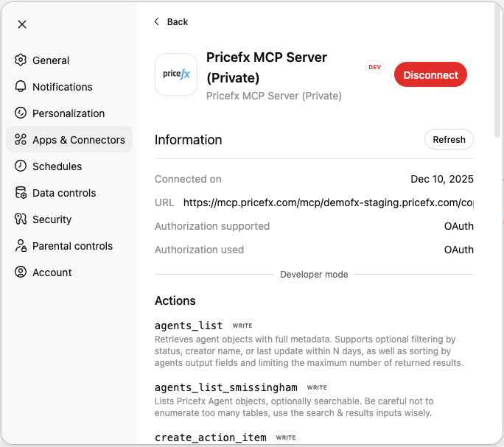
Task: Click the agents_list_smissingham action name
Action: point(226,387)
